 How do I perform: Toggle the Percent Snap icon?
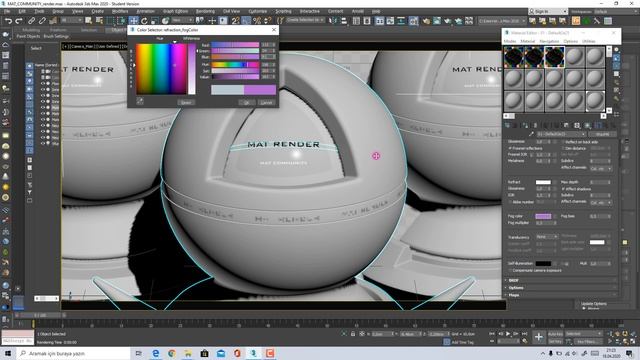click(257, 20)
